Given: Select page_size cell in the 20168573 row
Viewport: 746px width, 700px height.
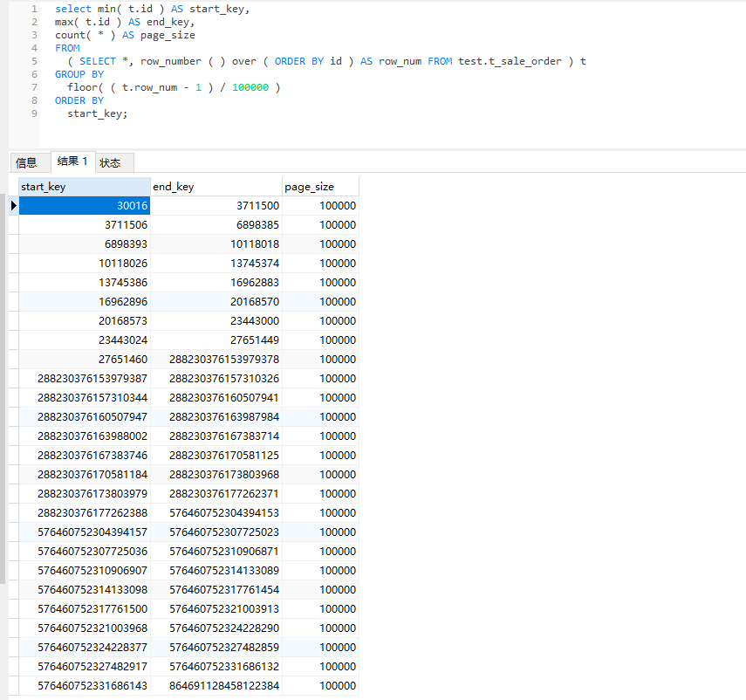Looking at the screenshot, I should coord(320,321).
